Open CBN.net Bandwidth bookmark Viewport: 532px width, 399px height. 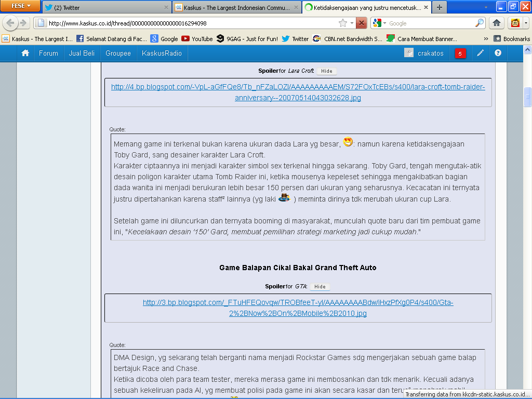348,38
